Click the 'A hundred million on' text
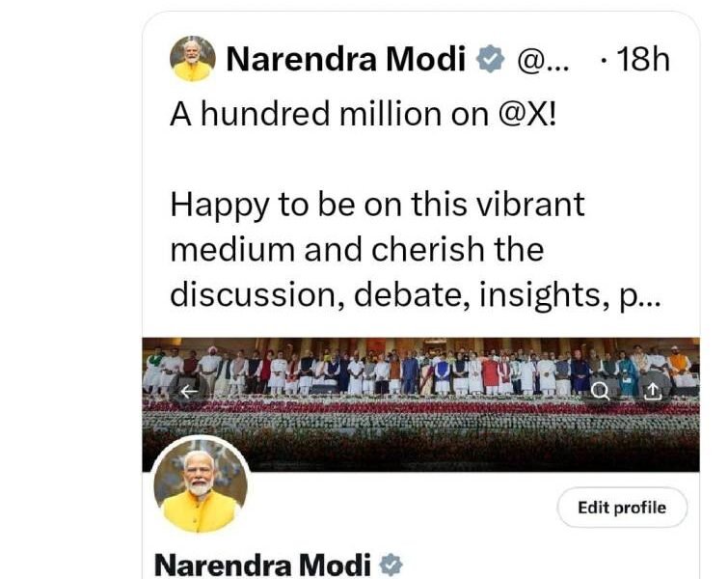 tap(329, 114)
